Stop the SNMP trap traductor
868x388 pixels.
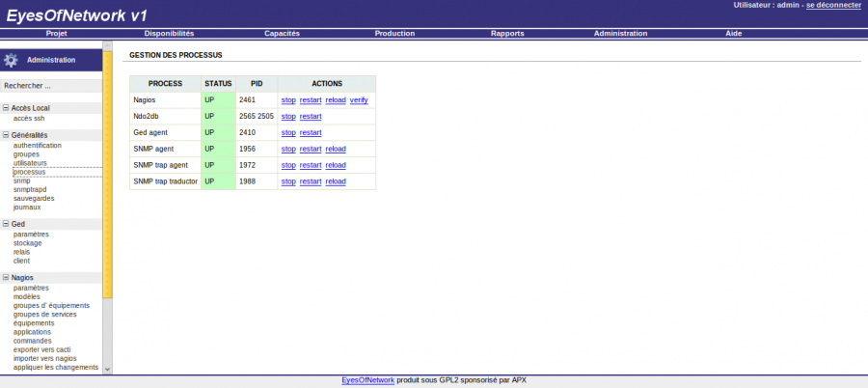[288, 181]
